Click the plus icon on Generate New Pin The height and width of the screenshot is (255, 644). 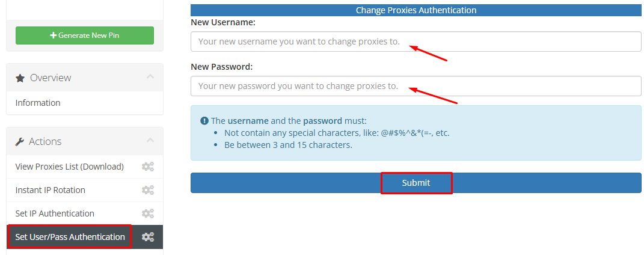point(54,35)
